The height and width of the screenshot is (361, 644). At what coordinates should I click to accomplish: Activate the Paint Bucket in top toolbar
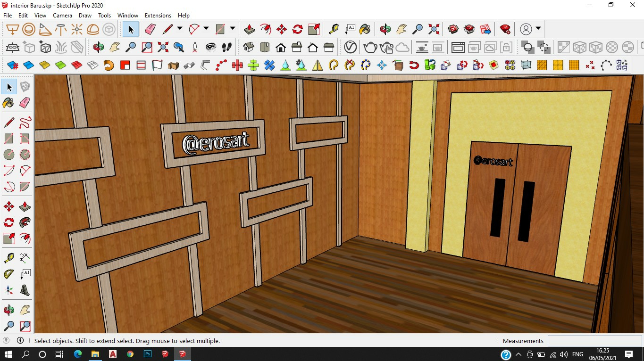pos(365,29)
